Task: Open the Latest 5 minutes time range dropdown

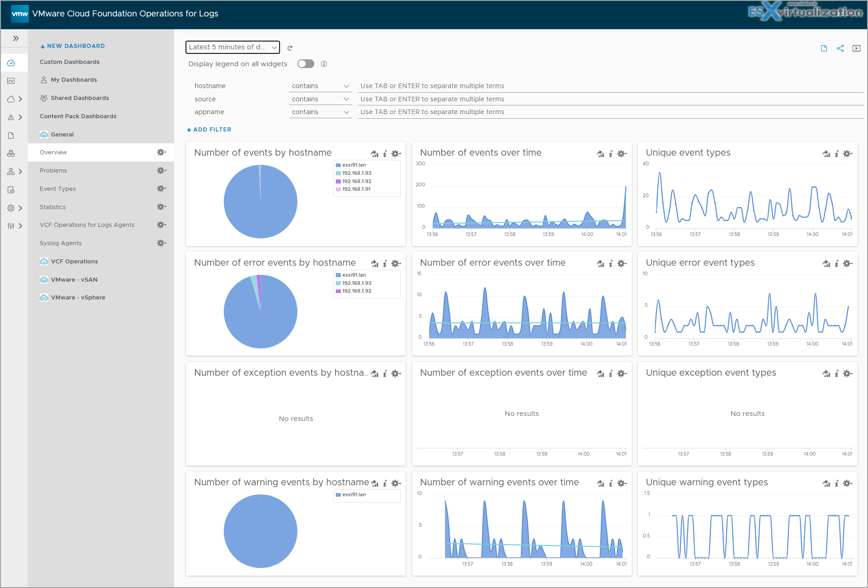Action: pyautogui.click(x=233, y=47)
